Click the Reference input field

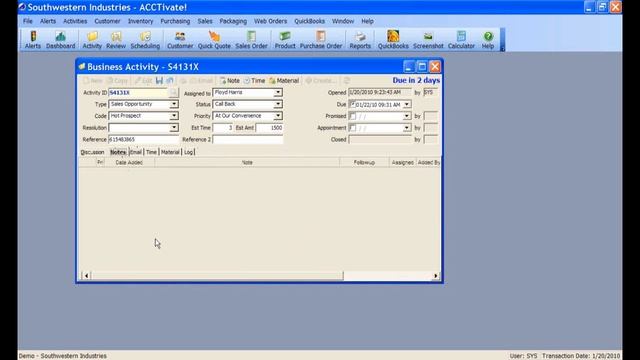click(x=143, y=140)
